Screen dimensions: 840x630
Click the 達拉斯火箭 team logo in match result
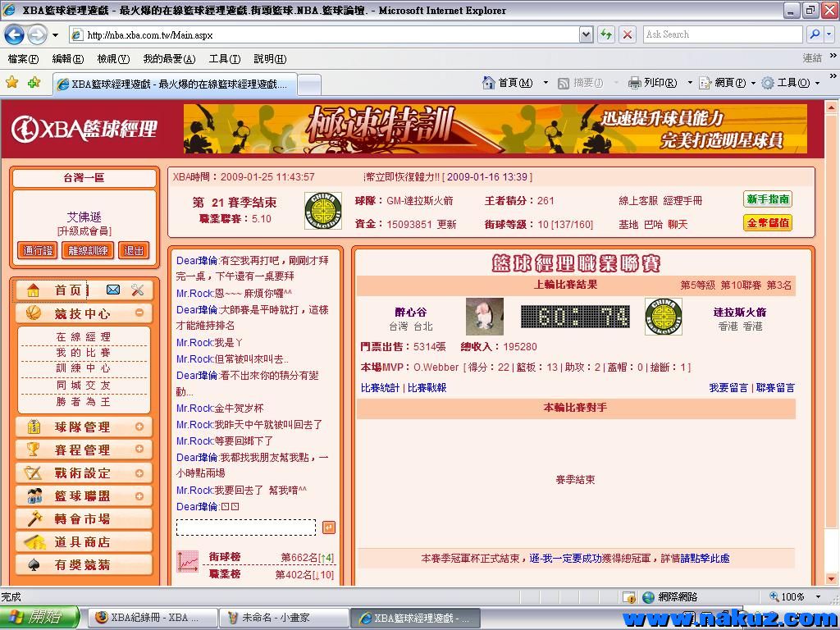(663, 317)
